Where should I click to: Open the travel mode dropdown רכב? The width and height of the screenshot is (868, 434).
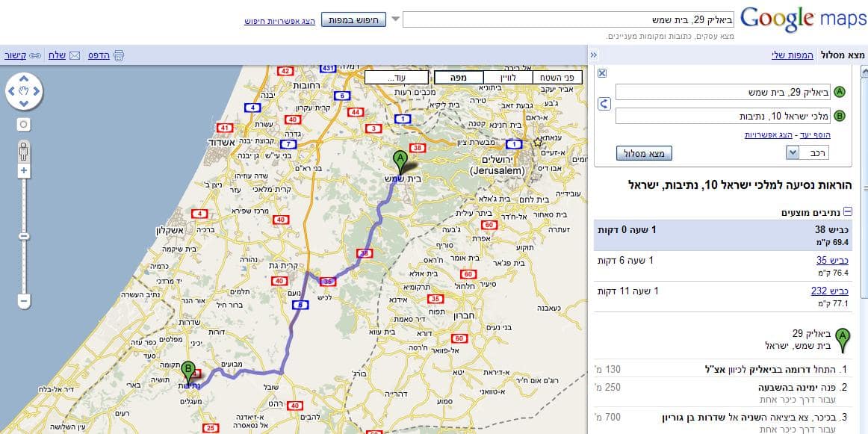[x=807, y=153]
